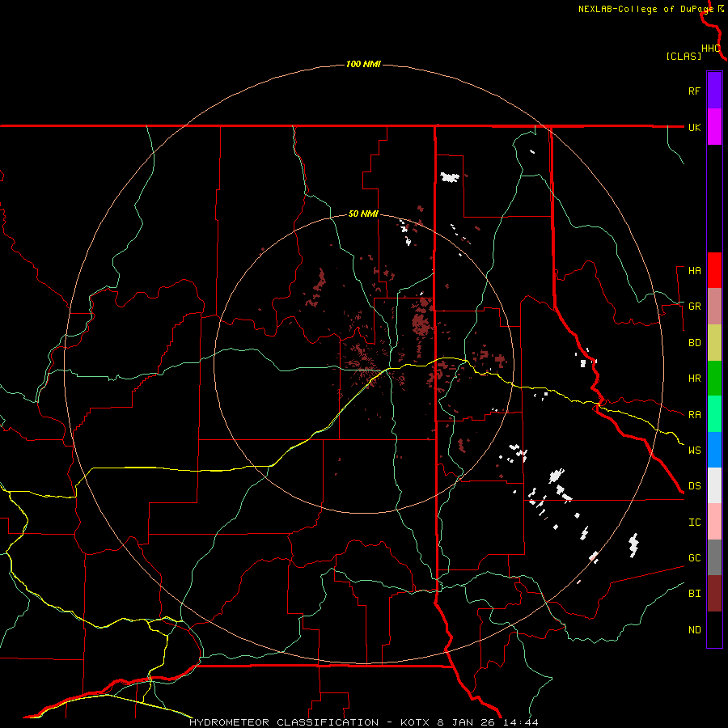The width and height of the screenshot is (728, 728).
Task: Click the "ND" legend label
Action: pos(694,630)
